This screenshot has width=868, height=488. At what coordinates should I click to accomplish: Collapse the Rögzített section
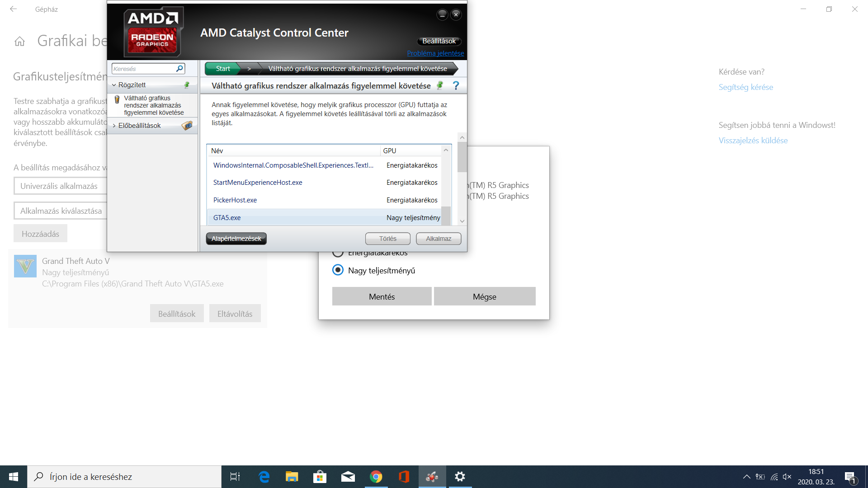click(x=114, y=85)
